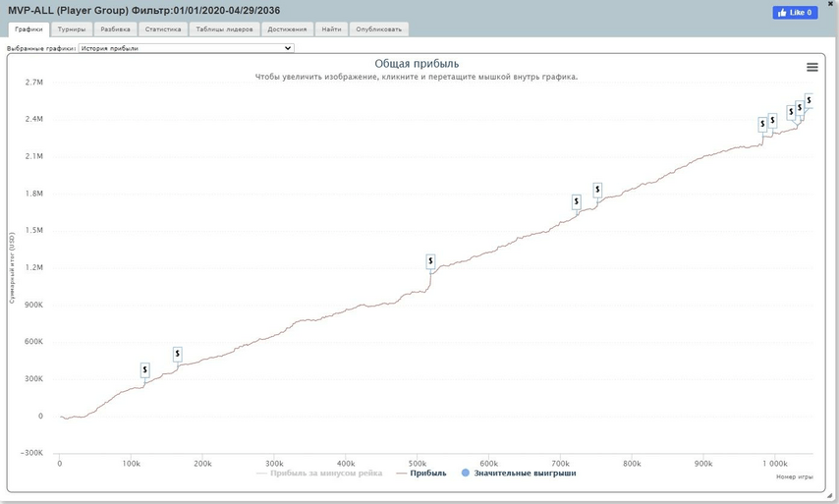Open the Достижения tab

pyautogui.click(x=287, y=29)
